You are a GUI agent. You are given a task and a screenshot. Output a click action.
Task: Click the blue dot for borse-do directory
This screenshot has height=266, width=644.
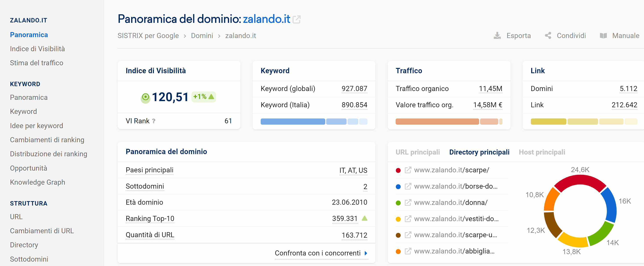point(398,187)
